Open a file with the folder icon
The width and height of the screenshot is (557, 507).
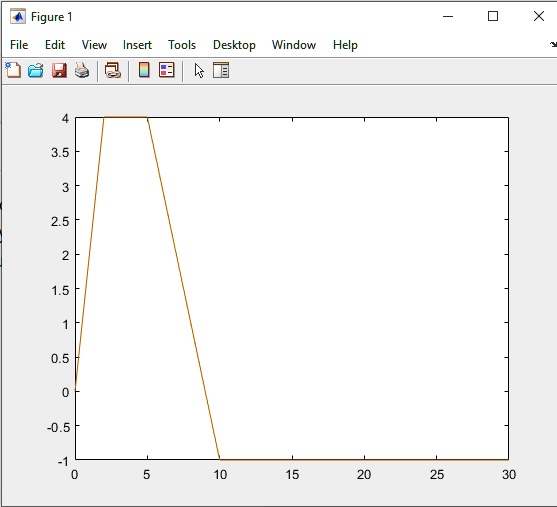click(x=36, y=70)
